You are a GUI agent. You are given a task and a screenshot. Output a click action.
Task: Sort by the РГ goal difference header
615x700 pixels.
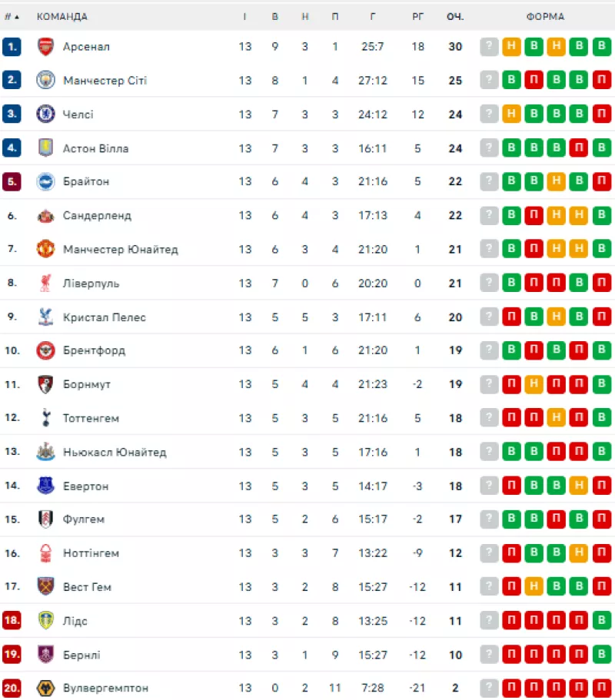tap(417, 16)
